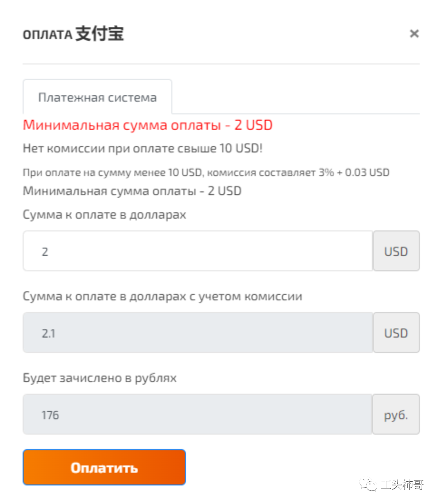Click the Будет зачислено в рублях label
This screenshot has width=438, height=504.
(99, 378)
